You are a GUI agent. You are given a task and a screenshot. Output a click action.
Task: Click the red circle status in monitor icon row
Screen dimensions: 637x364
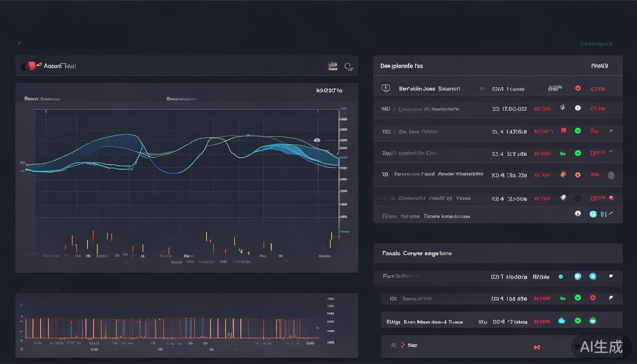578,88
